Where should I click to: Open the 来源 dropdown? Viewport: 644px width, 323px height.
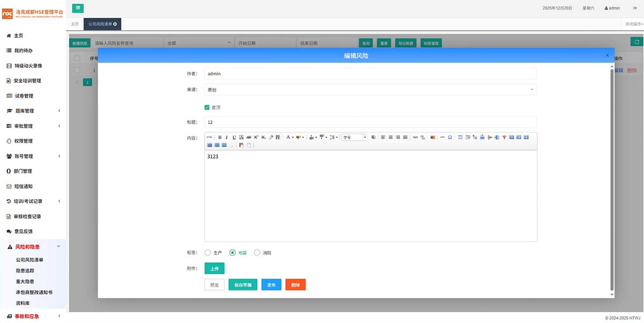370,90
